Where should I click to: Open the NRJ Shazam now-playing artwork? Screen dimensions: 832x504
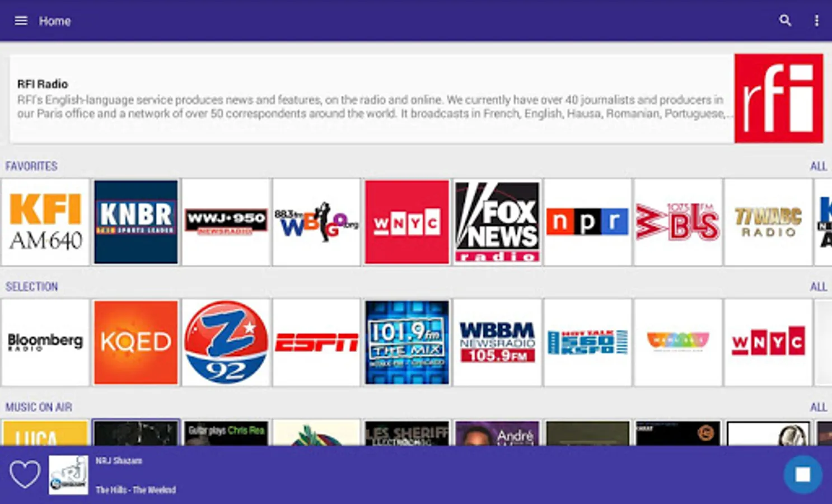68,475
